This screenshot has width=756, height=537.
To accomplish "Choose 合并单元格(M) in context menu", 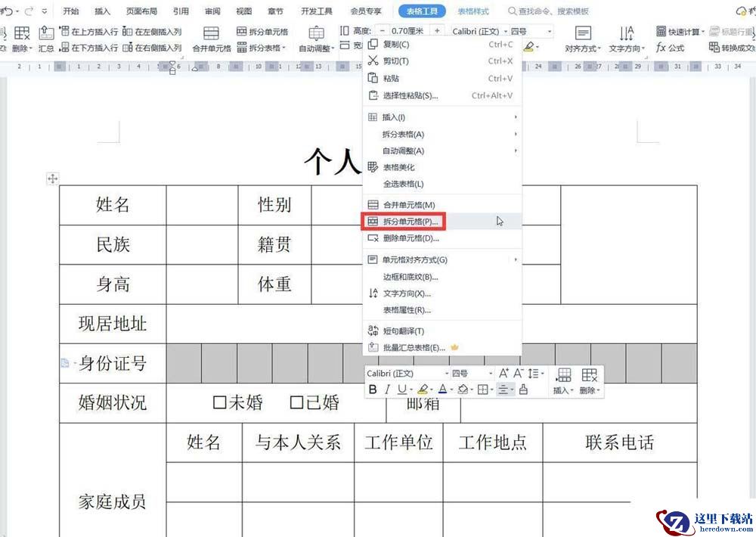I will (442, 205).
